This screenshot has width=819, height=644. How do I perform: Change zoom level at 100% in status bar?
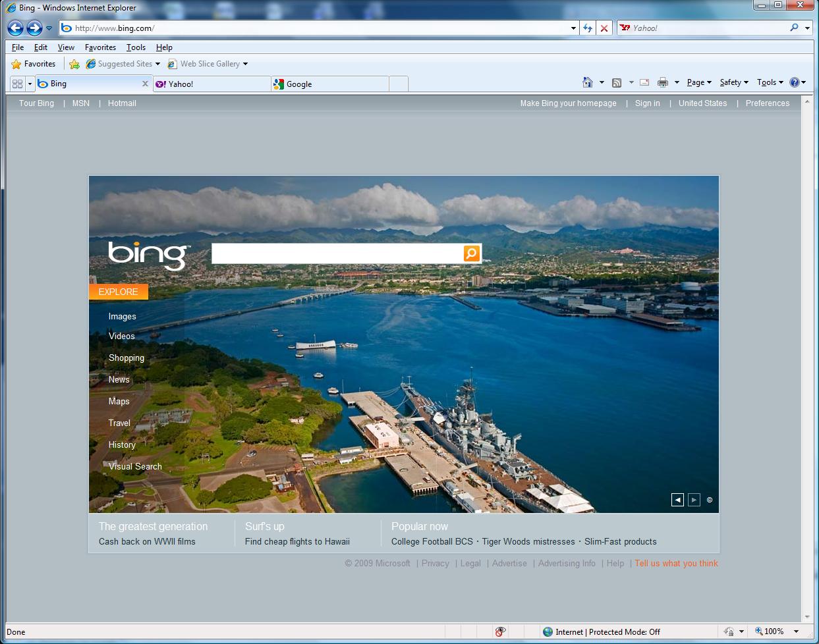click(x=777, y=631)
